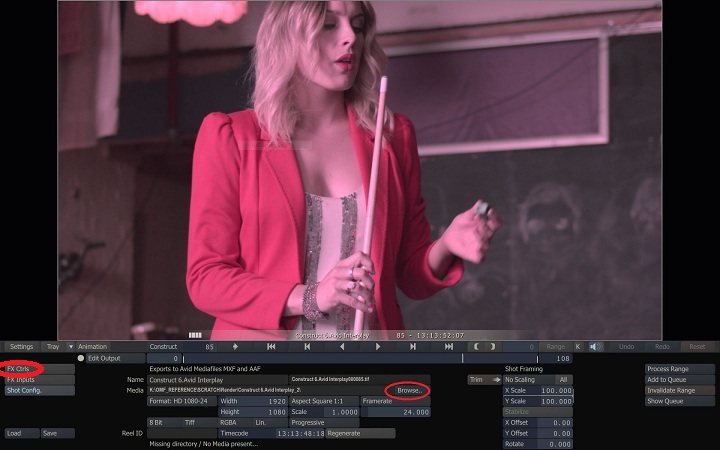The height and width of the screenshot is (450, 720).
Task: Open the Tray panel
Action: (53, 347)
